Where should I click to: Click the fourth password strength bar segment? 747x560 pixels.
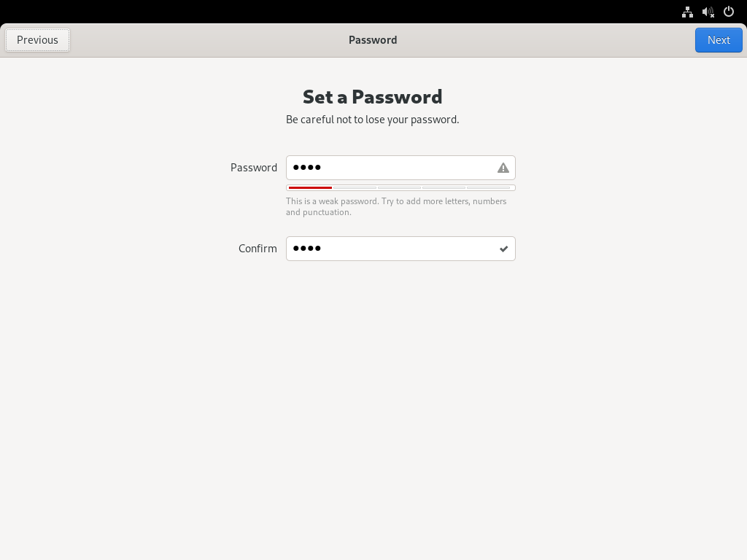(x=444, y=188)
